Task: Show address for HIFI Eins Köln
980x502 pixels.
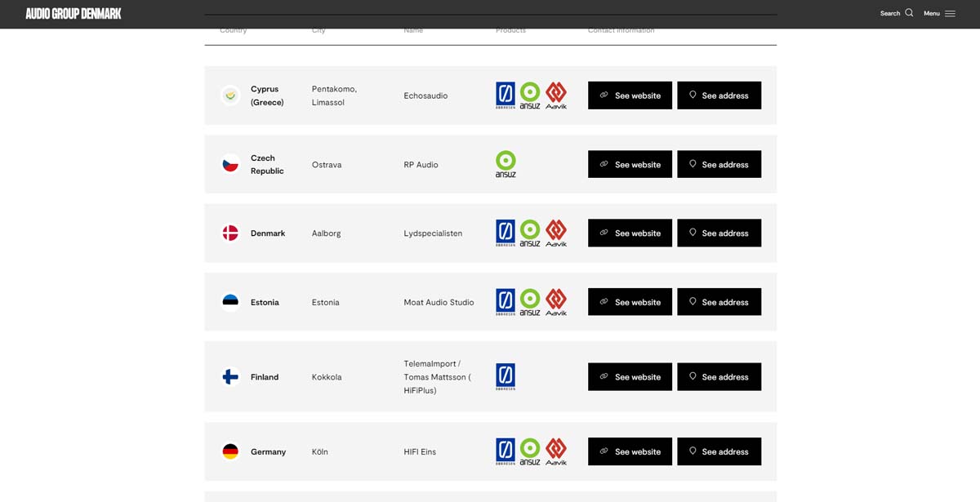Action: pos(719,451)
